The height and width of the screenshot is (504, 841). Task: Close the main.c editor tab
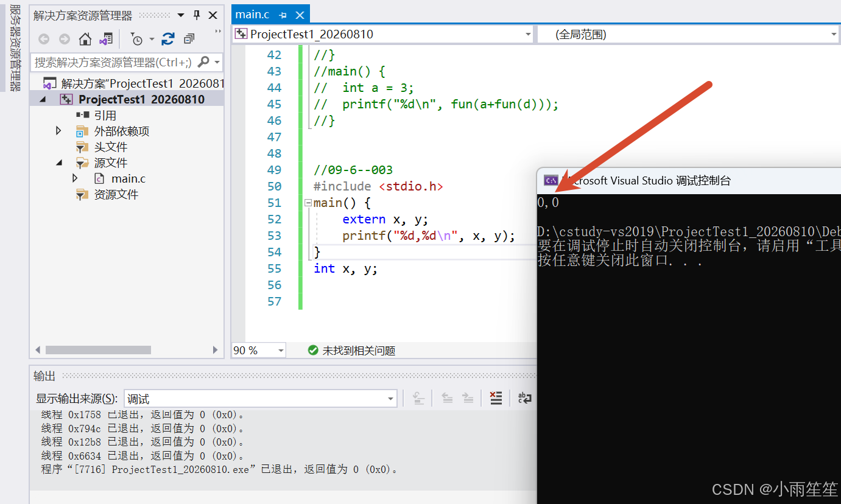point(299,15)
